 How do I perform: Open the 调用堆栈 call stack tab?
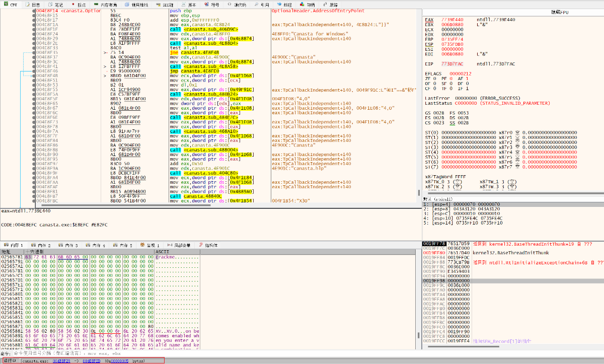pos(136,5)
